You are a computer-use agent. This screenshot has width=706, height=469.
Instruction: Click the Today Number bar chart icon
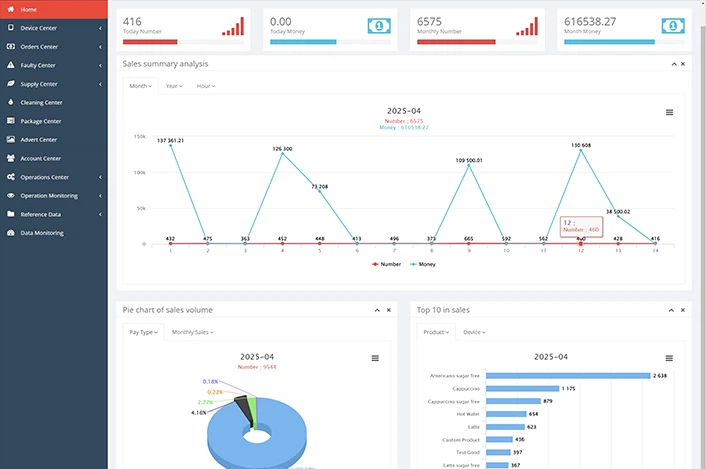tap(233, 26)
